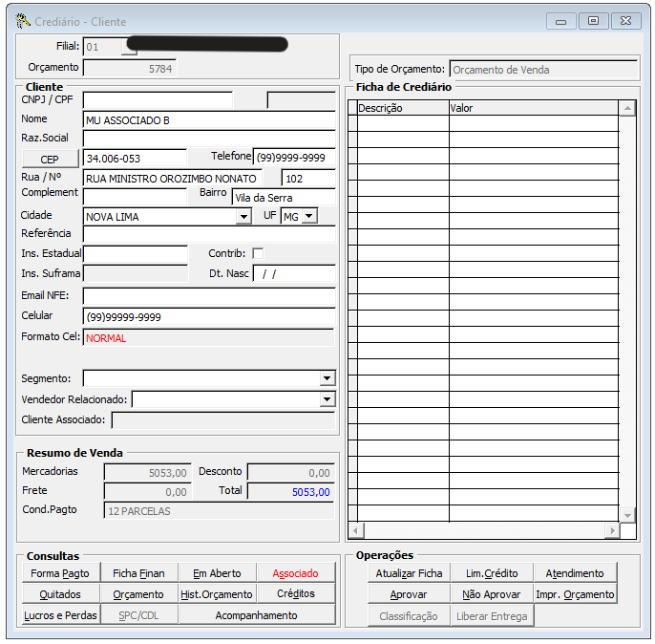
Task: Click the Impr. Orçamento button
Action: [574, 594]
